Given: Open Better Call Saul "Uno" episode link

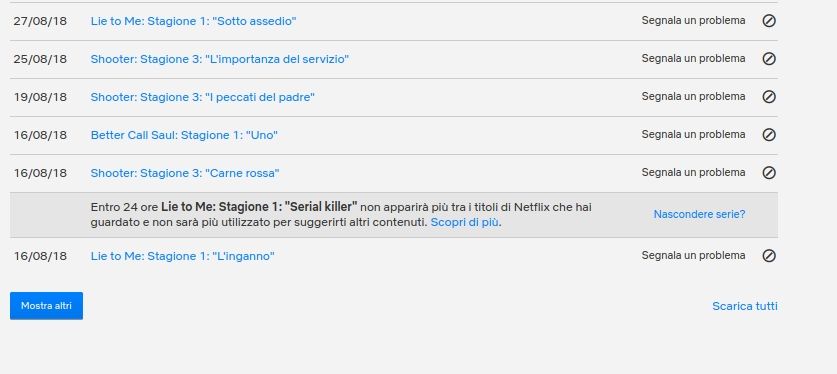Looking at the screenshot, I should (x=184, y=135).
